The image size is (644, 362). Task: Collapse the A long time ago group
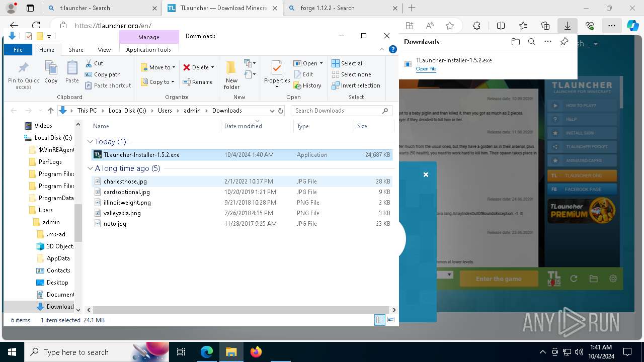coord(91,168)
